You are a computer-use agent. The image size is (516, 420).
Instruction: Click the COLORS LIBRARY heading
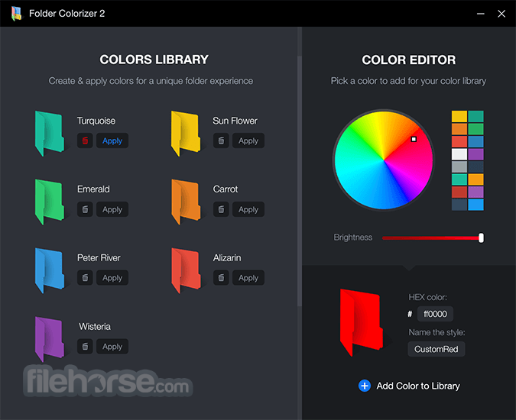(154, 60)
